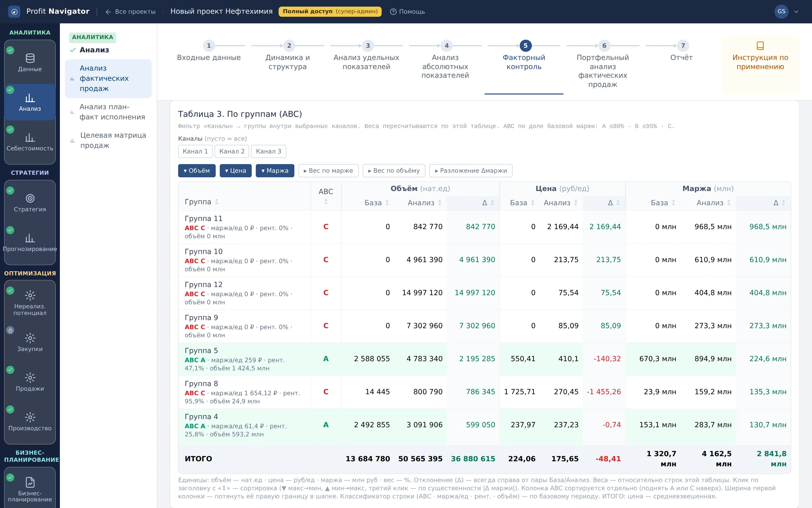This screenshot has width=812, height=508.
Task: Toggle the Канал 2 filter chip
Action: 232,151
